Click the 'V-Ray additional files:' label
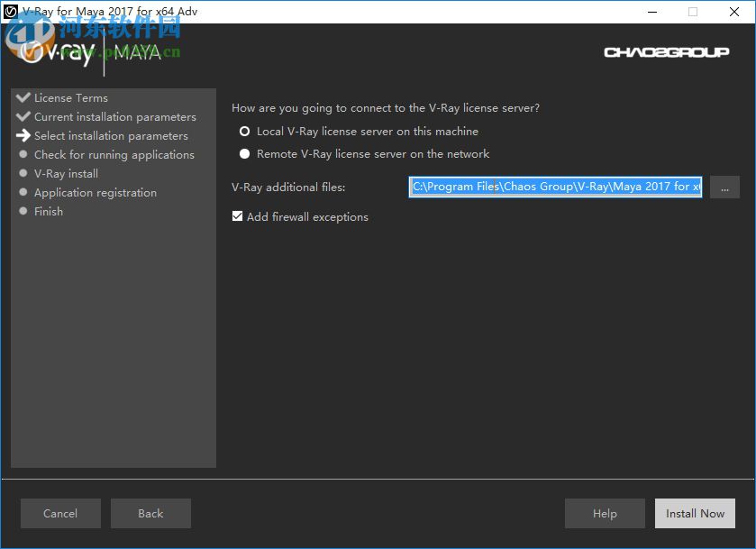Screen dimensions: 756x549 pyautogui.click(x=288, y=188)
